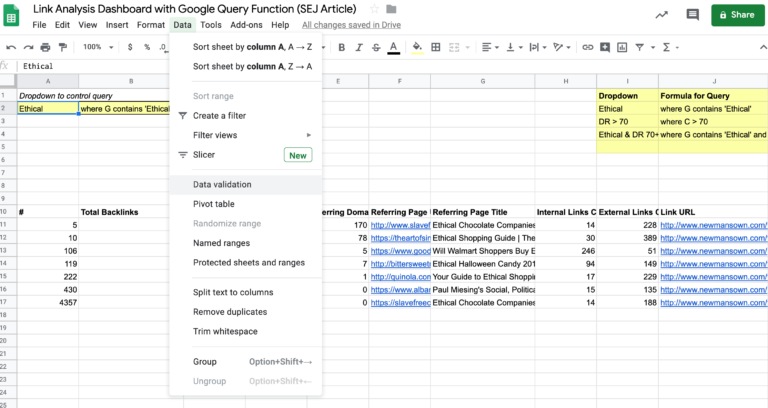The width and height of the screenshot is (768, 408).
Task: Open the text color picker
Action: (x=393, y=47)
